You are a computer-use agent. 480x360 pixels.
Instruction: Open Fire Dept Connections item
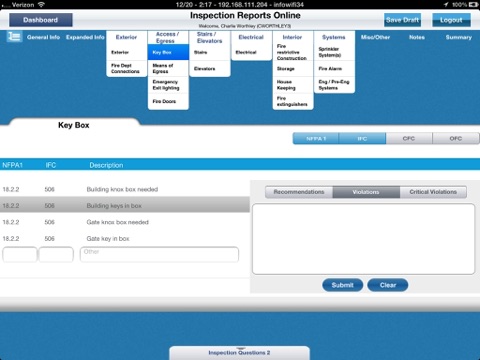[126, 68]
